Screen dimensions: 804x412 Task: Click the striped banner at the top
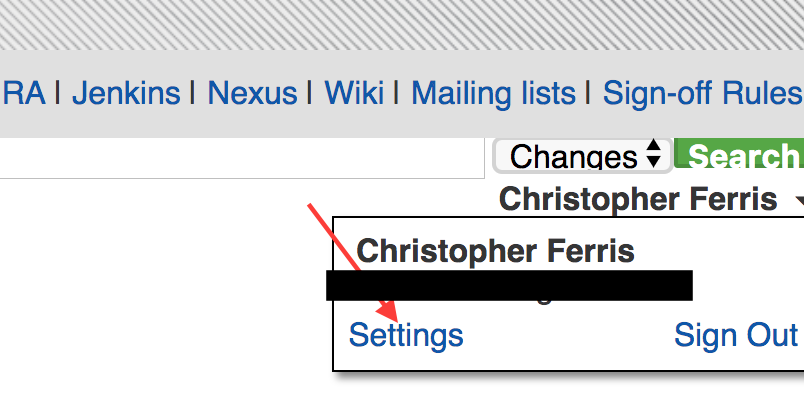coord(402,25)
